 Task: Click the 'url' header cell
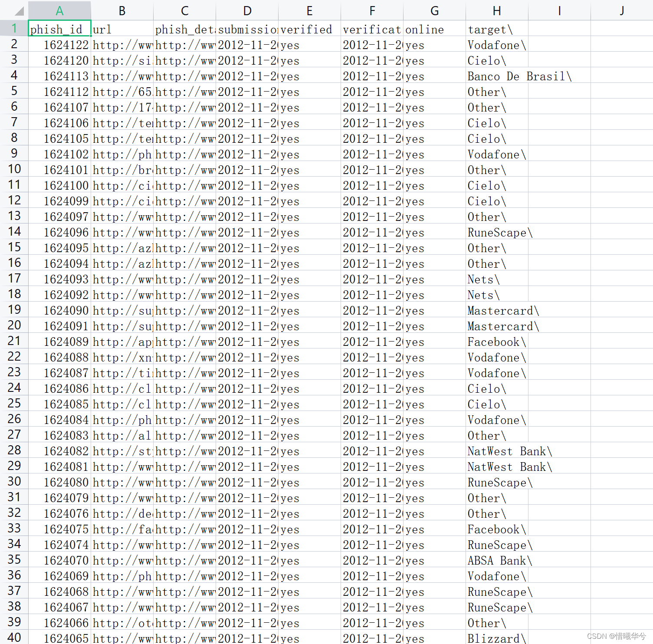point(122,28)
